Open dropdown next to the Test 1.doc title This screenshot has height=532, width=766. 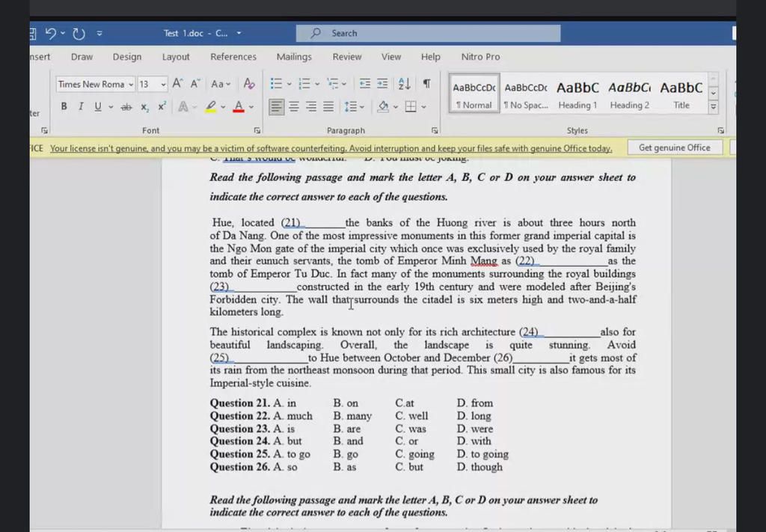pyautogui.click(x=239, y=33)
